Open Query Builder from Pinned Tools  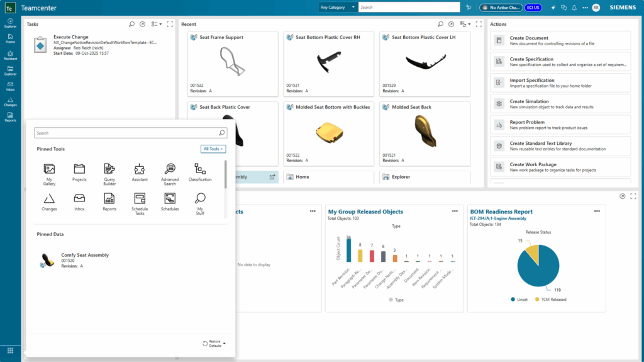[109, 174]
